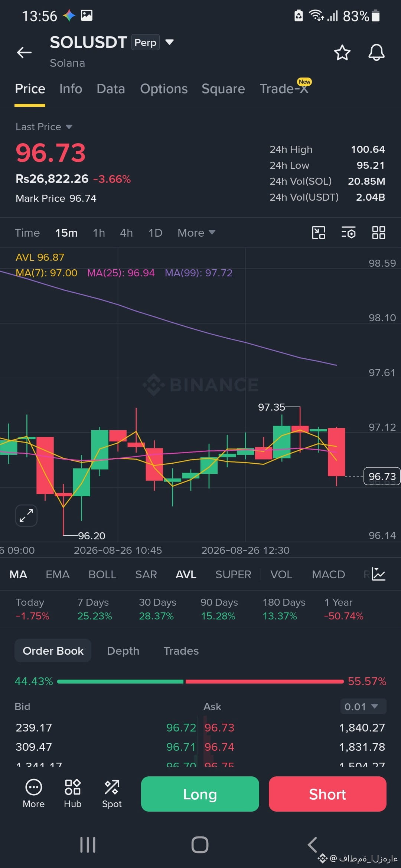Switch to the Depth view
Screen dimensions: 401x868
point(123,651)
